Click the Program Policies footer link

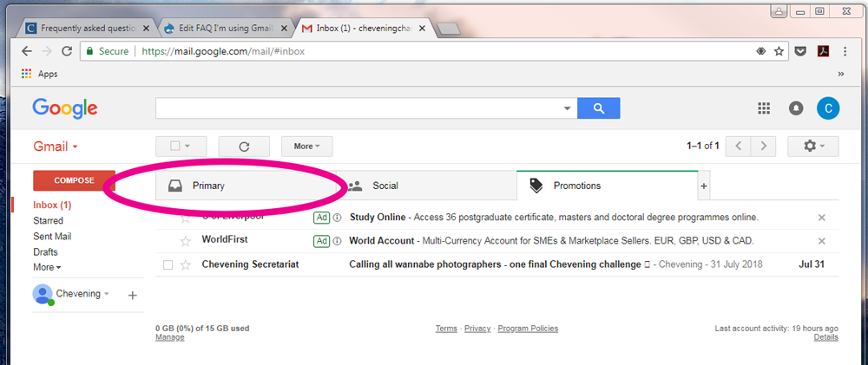point(528,329)
